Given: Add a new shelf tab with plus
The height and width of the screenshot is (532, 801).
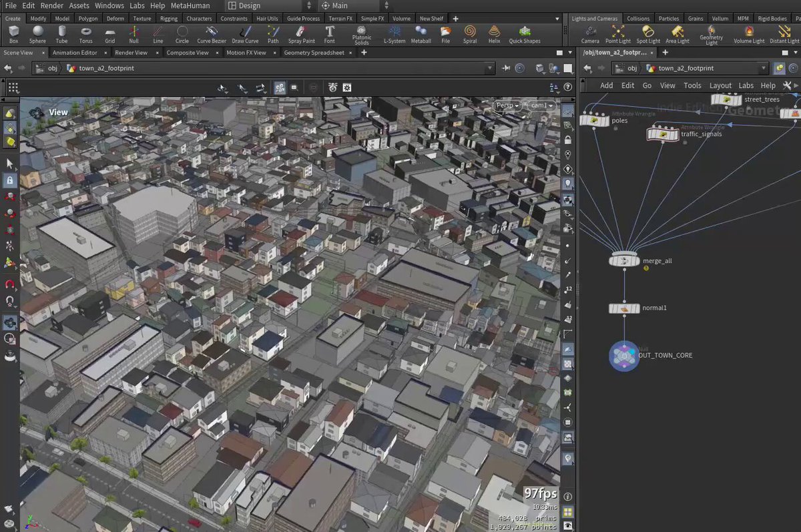Looking at the screenshot, I should (456, 19).
